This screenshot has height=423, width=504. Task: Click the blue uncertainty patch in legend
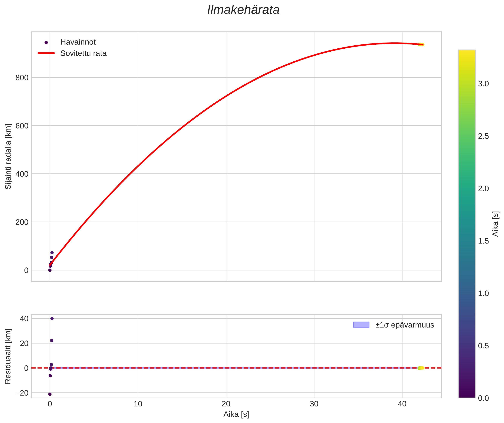(x=361, y=325)
